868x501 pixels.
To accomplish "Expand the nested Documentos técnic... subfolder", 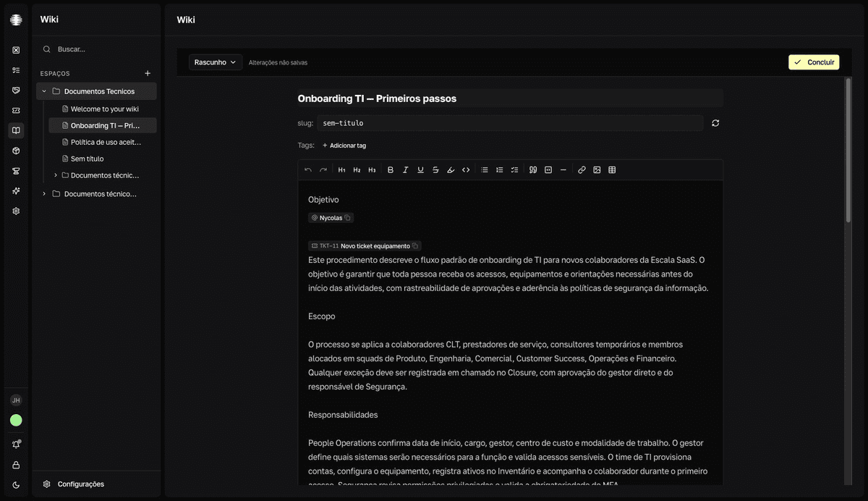I will pyautogui.click(x=56, y=175).
